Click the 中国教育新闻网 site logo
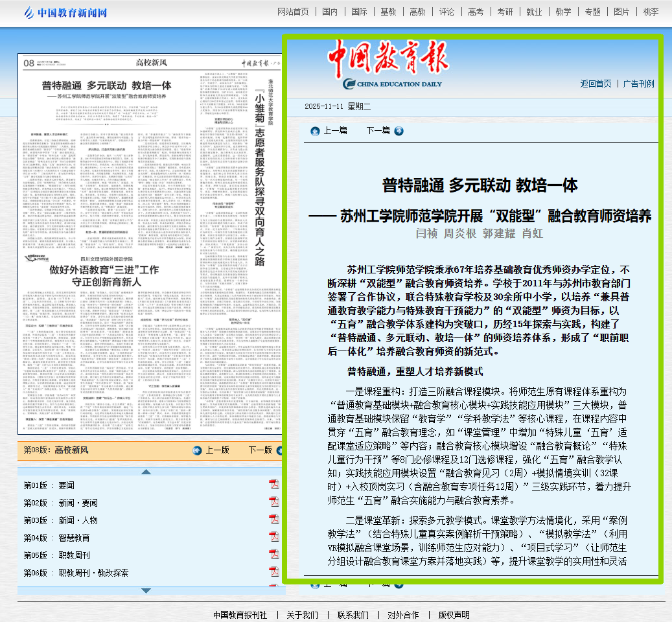672x622 pixels. click(65, 12)
